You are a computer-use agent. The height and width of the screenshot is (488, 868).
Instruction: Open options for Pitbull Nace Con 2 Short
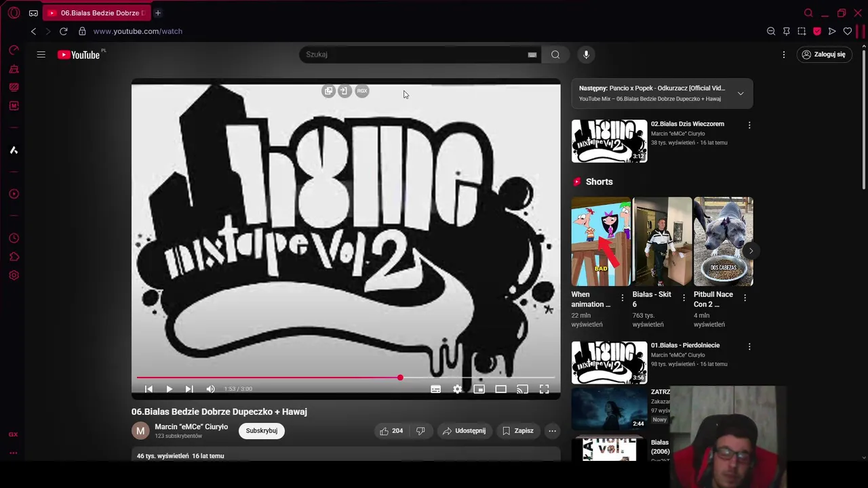pyautogui.click(x=745, y=298)
